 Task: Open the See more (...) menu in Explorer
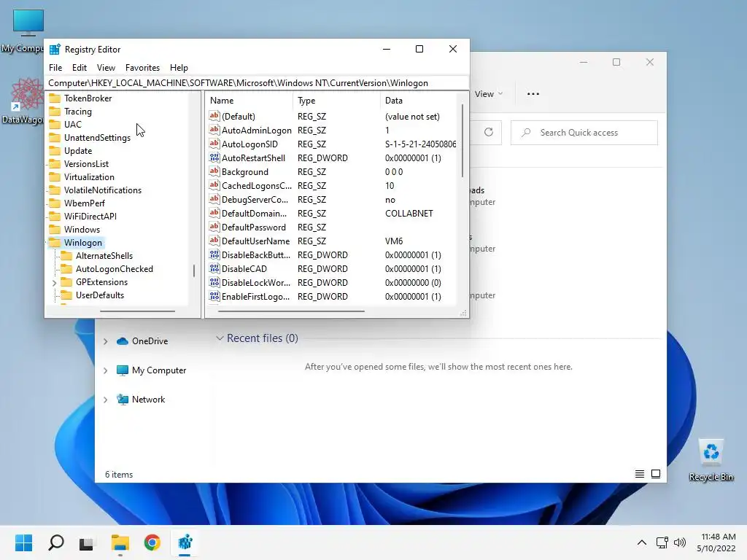click(533, 94)
